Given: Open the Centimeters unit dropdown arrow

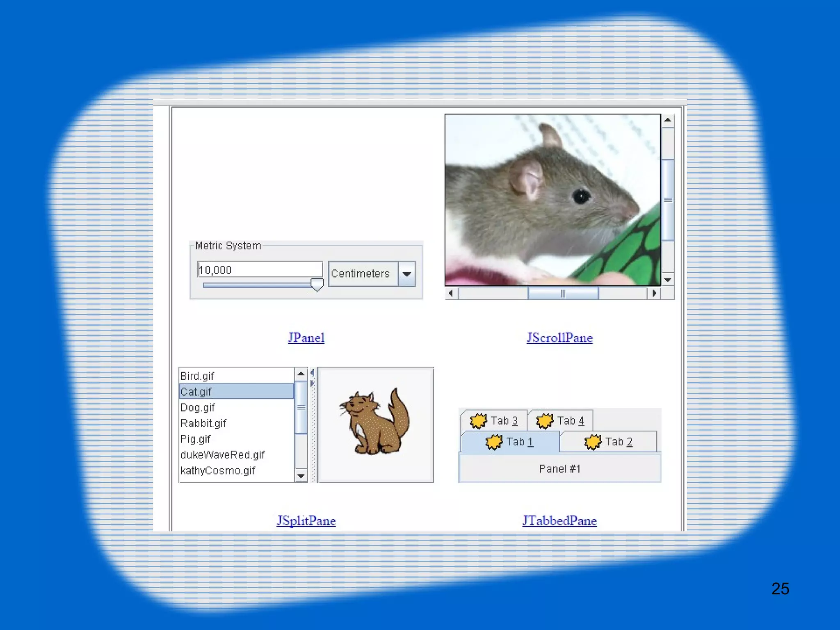Looking at the screenshot, I should pos(406,274).
